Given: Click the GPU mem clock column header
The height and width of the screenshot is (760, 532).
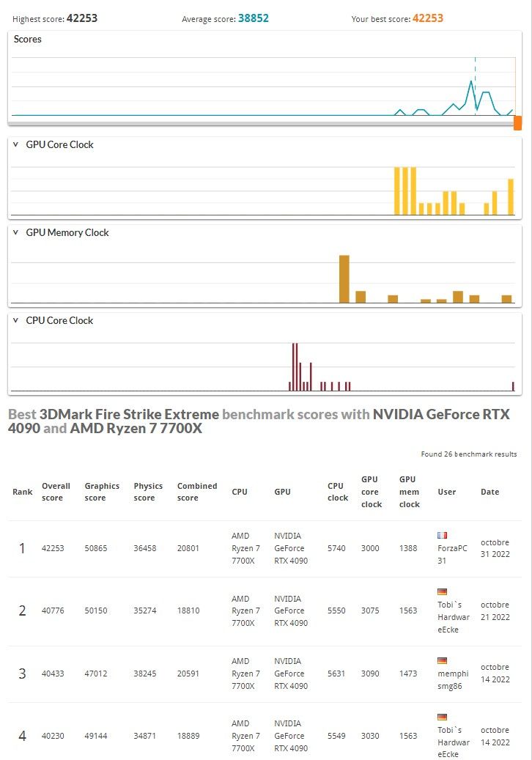Looking at the screenshot, I should click(x=410, y=492).
